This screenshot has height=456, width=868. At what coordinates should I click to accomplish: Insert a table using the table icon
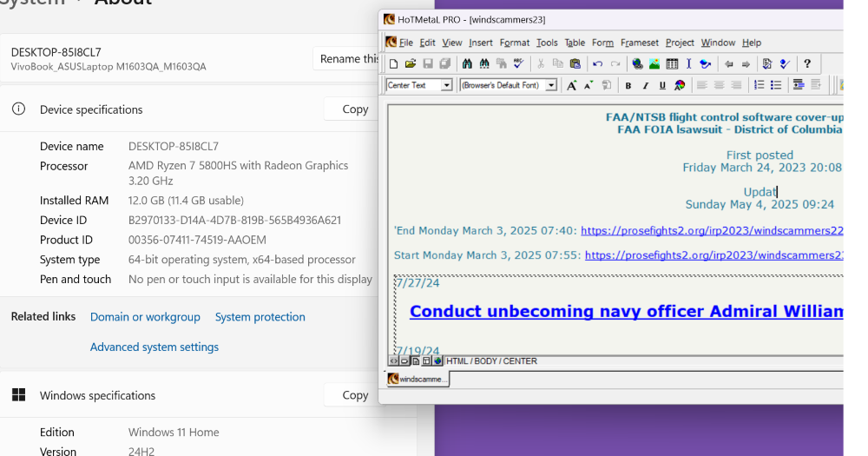[672, 63]
